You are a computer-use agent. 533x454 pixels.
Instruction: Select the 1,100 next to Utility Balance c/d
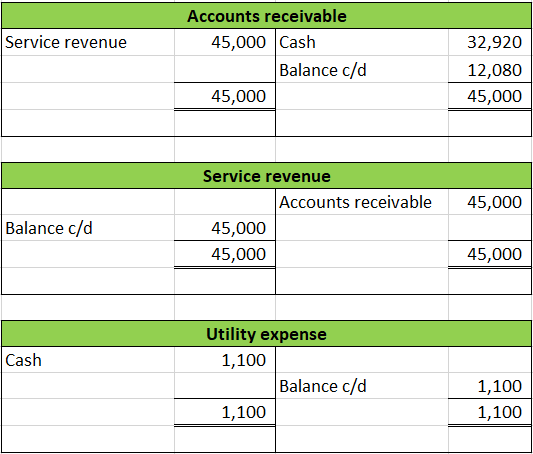[500, 386]
